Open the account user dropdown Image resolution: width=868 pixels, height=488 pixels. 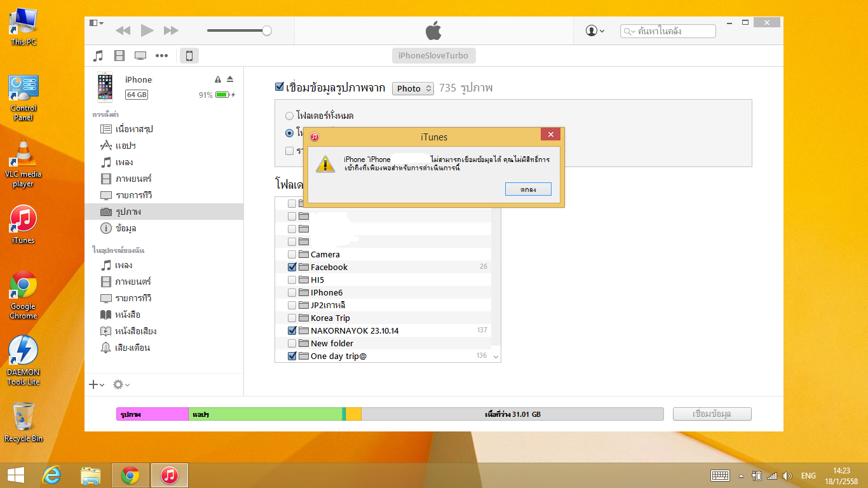[595, 30]
